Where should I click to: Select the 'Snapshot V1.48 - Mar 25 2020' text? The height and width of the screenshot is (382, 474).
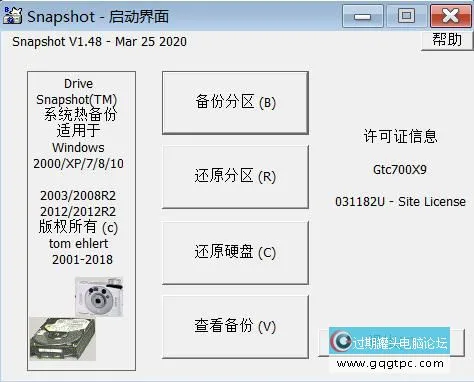click(99, 42)
